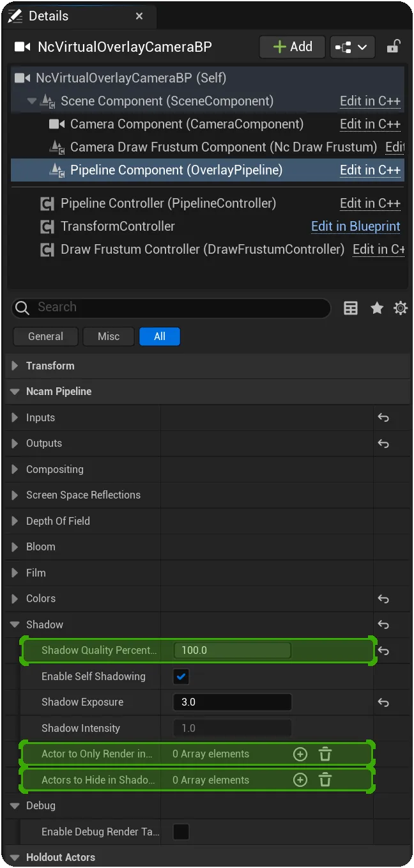Select NcVirtualOverlayCameraBP (Self) row
414x868 pixels.
pos(208,78)
